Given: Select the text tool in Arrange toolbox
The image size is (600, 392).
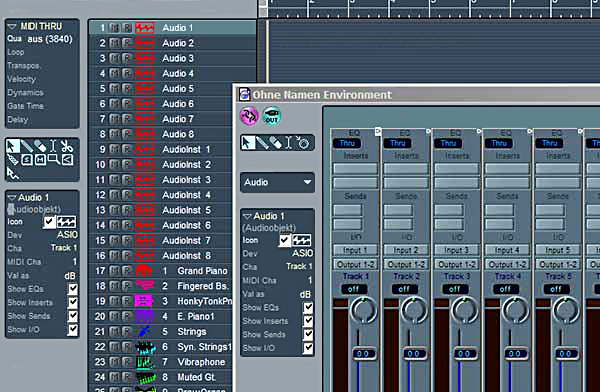Looking at the screenshot, I should [53, 146].
